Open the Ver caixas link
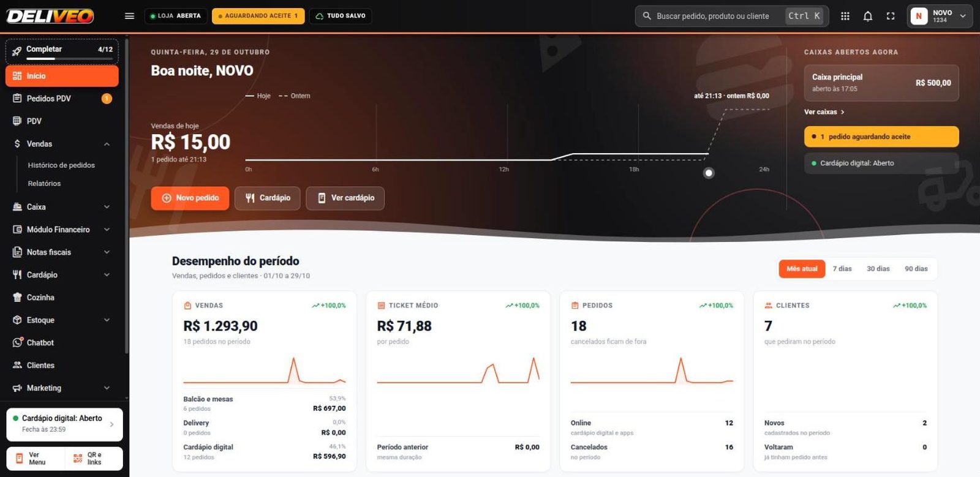Viewport: 980px width, 477px height. click(x=824, y=112)
